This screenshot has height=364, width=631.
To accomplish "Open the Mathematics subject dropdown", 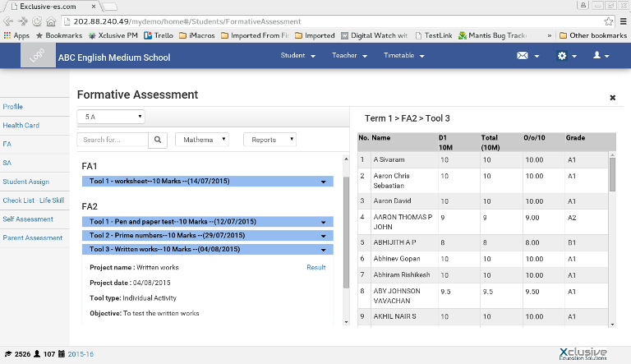I will coord(202,140).
